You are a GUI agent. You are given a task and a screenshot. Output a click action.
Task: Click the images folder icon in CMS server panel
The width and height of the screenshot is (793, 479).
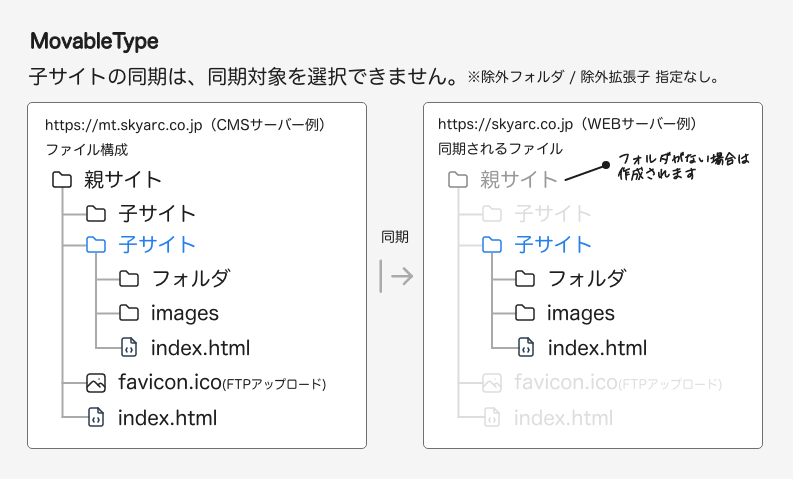pyautogui.click(x=129, y=313)
